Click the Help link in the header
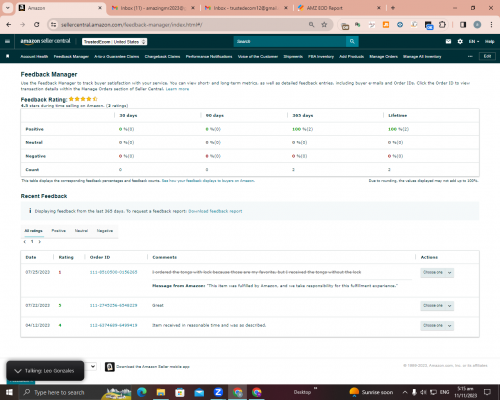Image resolution: width=500 pixels, height=400 pixels. point(489,42)
